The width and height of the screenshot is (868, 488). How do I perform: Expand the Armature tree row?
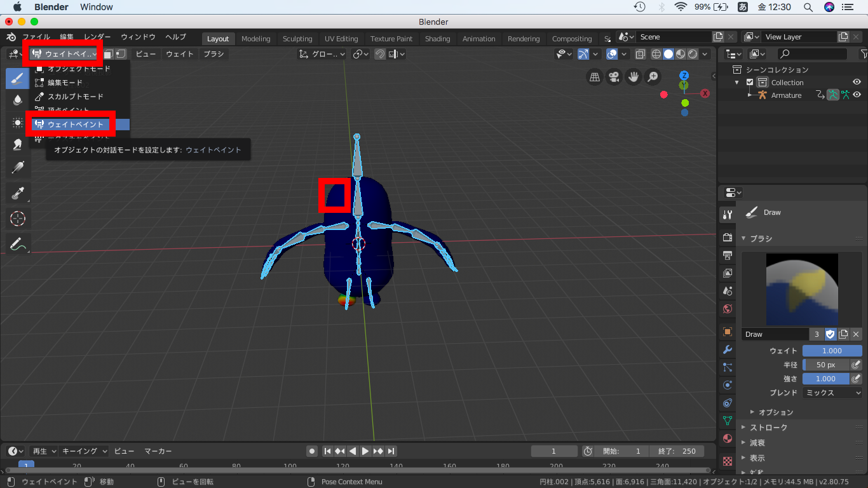point(750,95)
